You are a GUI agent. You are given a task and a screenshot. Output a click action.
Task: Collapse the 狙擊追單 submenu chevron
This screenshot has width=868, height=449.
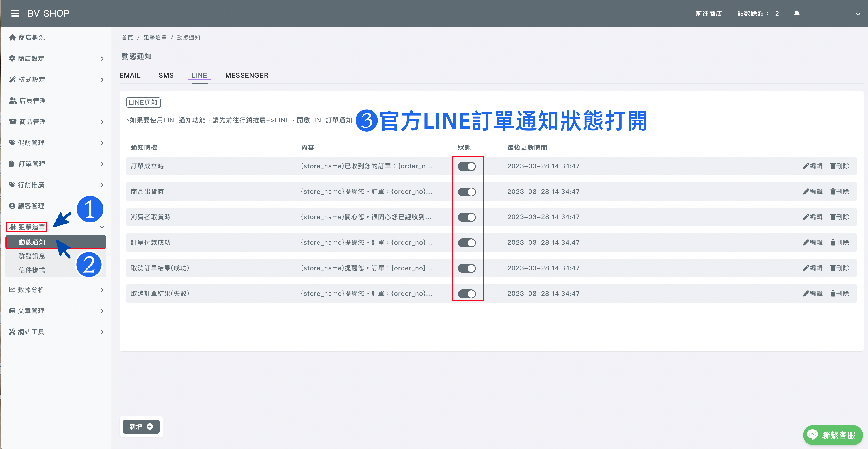102,227
